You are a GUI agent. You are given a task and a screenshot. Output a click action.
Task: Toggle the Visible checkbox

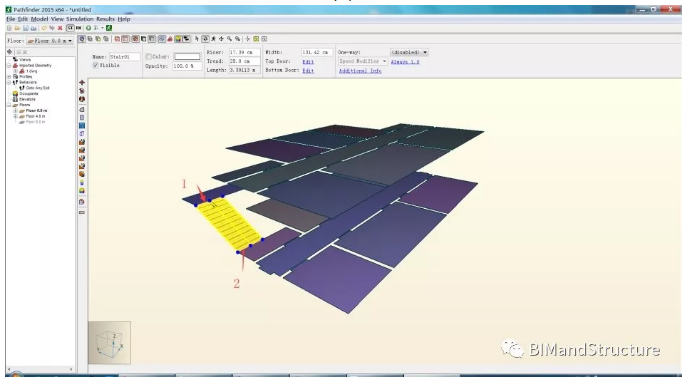tap(96, 65)
